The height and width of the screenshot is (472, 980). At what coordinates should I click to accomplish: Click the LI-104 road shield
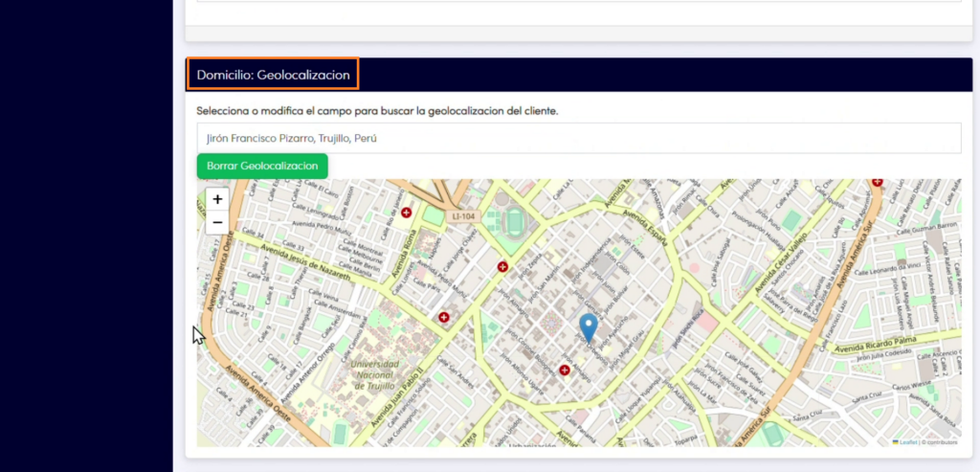pos(463,216)
